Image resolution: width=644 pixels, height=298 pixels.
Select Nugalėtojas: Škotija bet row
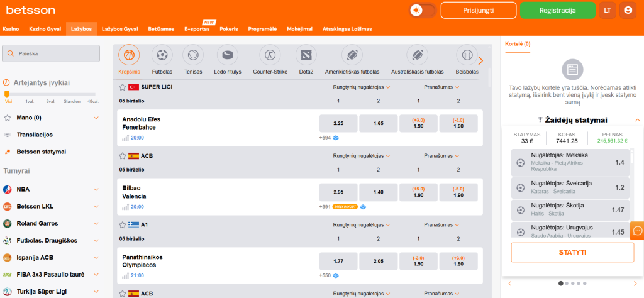point(570,210)
